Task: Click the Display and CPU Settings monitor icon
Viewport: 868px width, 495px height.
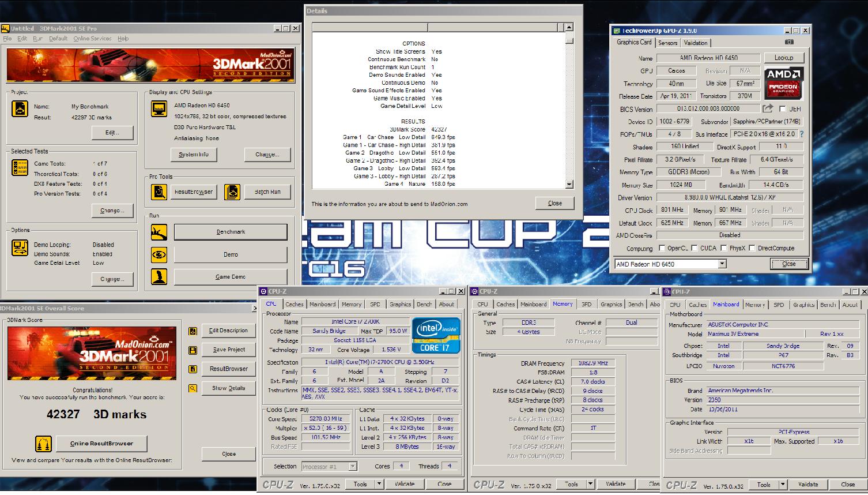Action: pos(159,108)
